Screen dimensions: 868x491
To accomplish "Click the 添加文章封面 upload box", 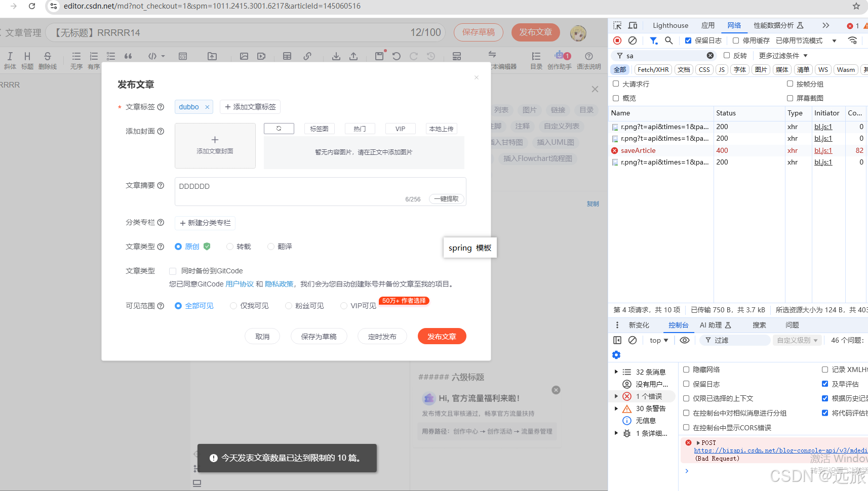I will coord(215,145).
